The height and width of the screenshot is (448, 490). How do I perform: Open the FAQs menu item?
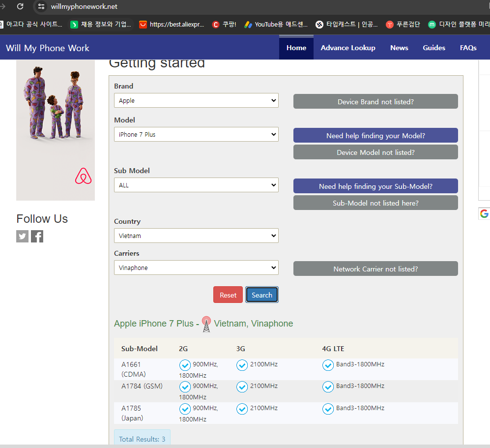click(468, 48)
